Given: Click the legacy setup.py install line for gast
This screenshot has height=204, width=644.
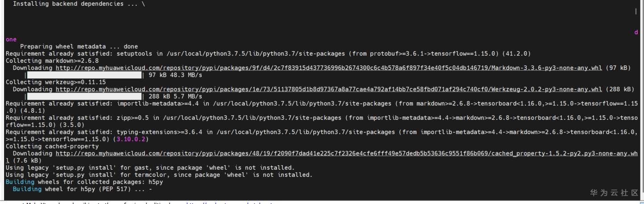Looking at the screenshot, I should pyautogui.click(x=150, y=167).
